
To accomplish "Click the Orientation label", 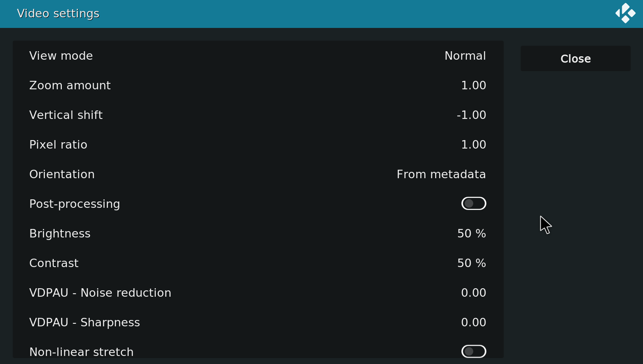I will [62, 174].
